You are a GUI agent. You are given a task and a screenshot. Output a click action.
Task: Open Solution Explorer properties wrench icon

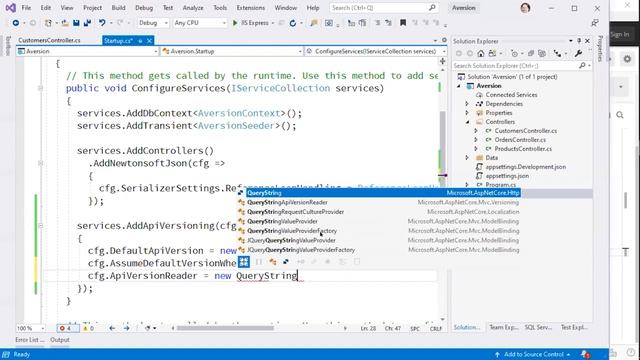(578, 53)
